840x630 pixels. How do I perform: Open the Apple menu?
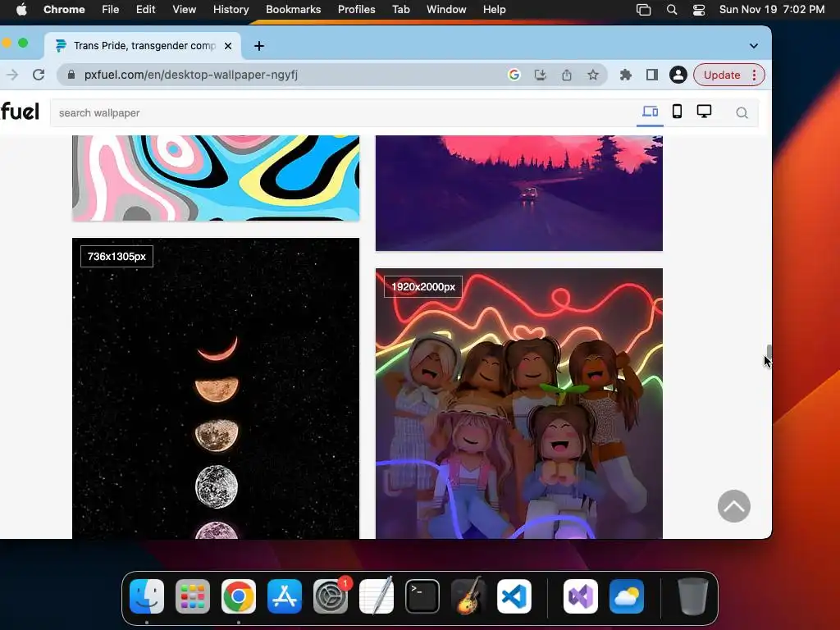pos(21,10)
